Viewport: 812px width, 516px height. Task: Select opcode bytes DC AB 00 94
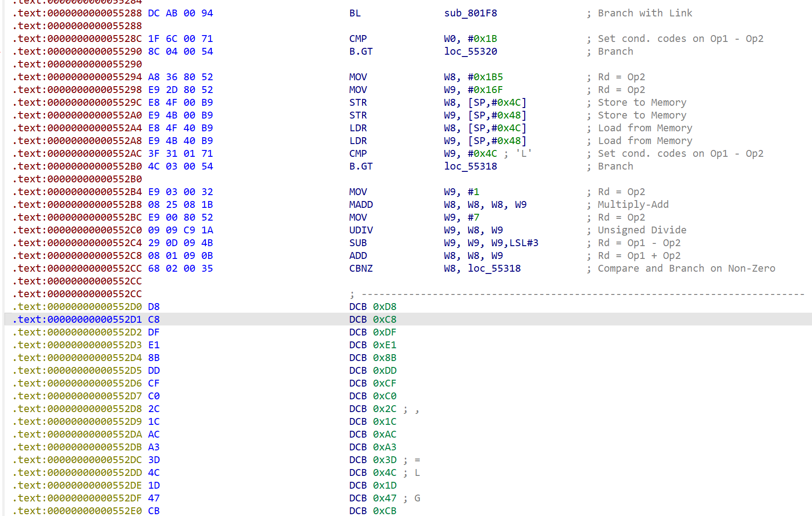pos(180,13)
